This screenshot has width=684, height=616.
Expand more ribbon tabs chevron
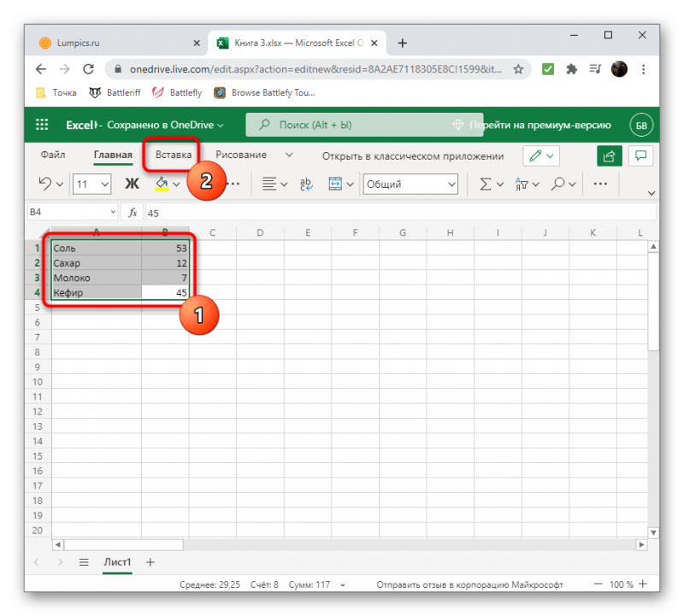pos(289,155)
